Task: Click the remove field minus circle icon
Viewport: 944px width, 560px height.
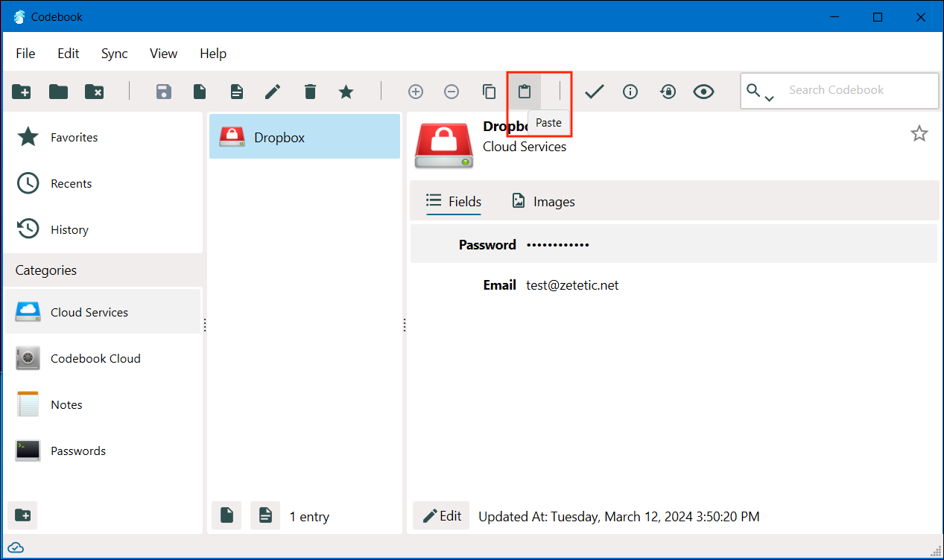Action: tap(452, 92)
